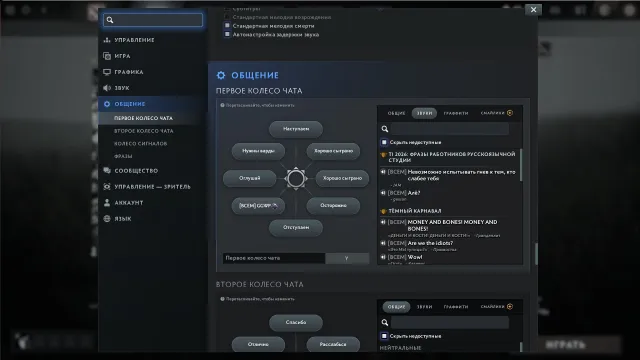Switch second wheel list to Граффити tab

click(x=456, y=307)
